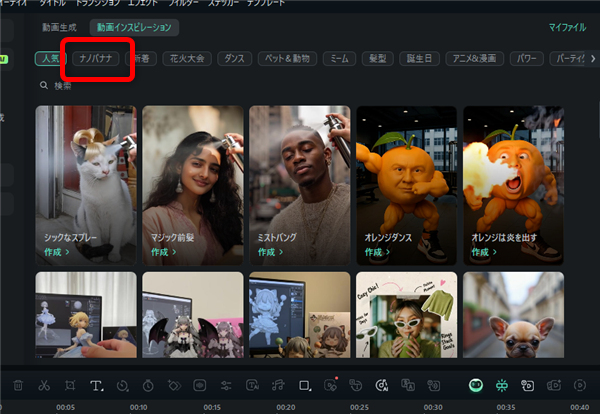Click the 00:20 mark on timeline ruler
The image size is (600, 414).
point(285,407)
